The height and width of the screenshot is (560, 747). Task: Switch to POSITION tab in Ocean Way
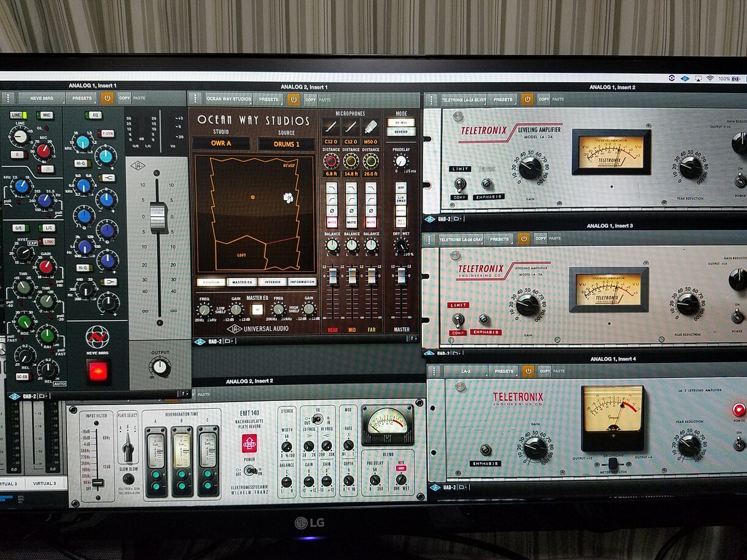pyautogui.click(x=210, y=282)
